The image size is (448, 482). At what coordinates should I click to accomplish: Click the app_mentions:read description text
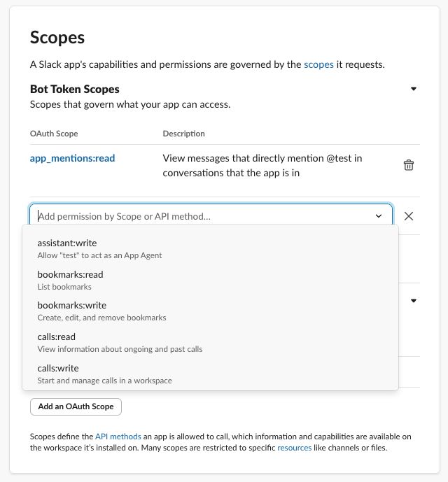click(x=262, y=165)
